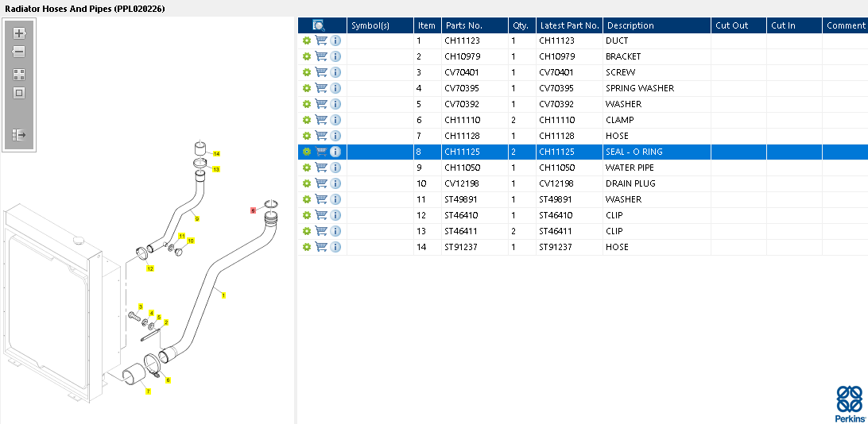Click part number CH11123 in Parts No.

[462, 40]
